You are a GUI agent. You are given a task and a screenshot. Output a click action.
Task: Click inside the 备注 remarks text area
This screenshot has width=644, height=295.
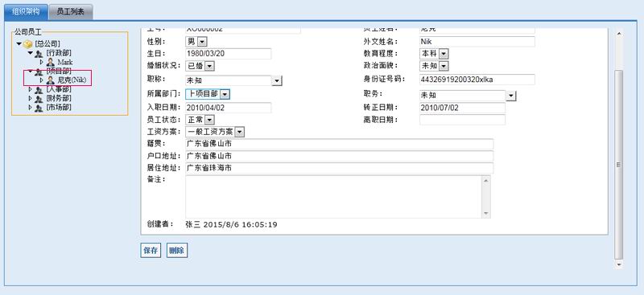click(334, 197)
